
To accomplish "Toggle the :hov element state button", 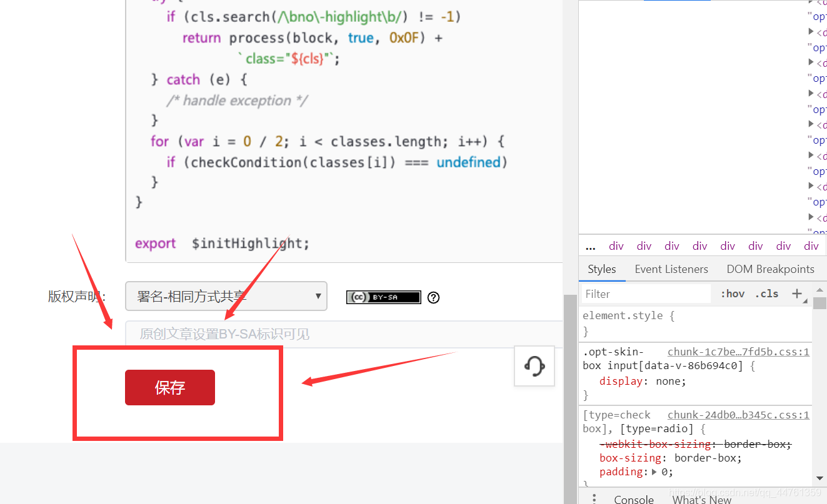I will click(733, 294).
